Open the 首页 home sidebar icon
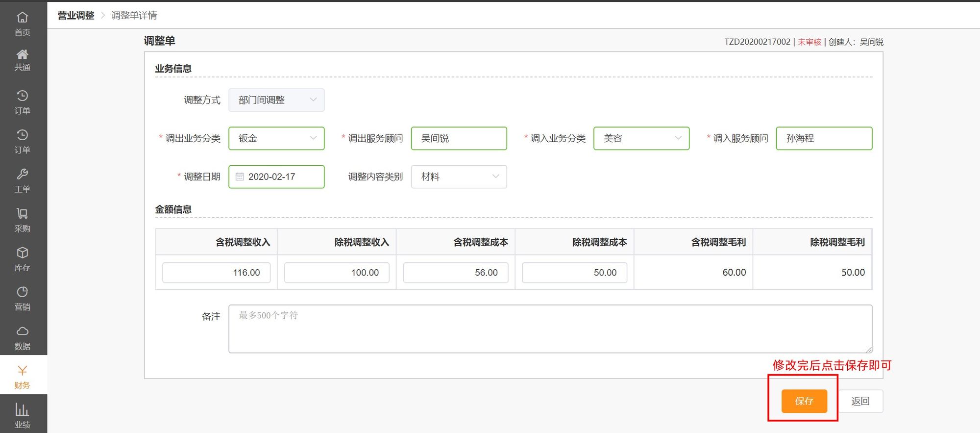 (x=22, y=24)
